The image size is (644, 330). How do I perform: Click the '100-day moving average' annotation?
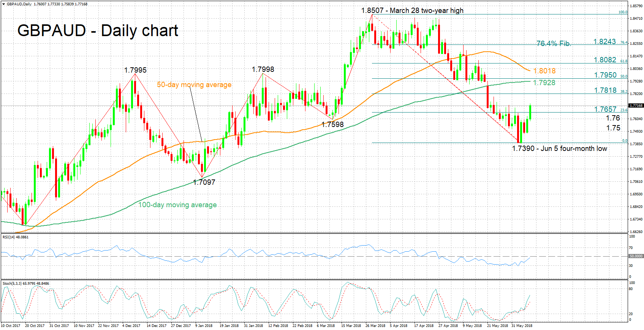(x=177, y=205)
